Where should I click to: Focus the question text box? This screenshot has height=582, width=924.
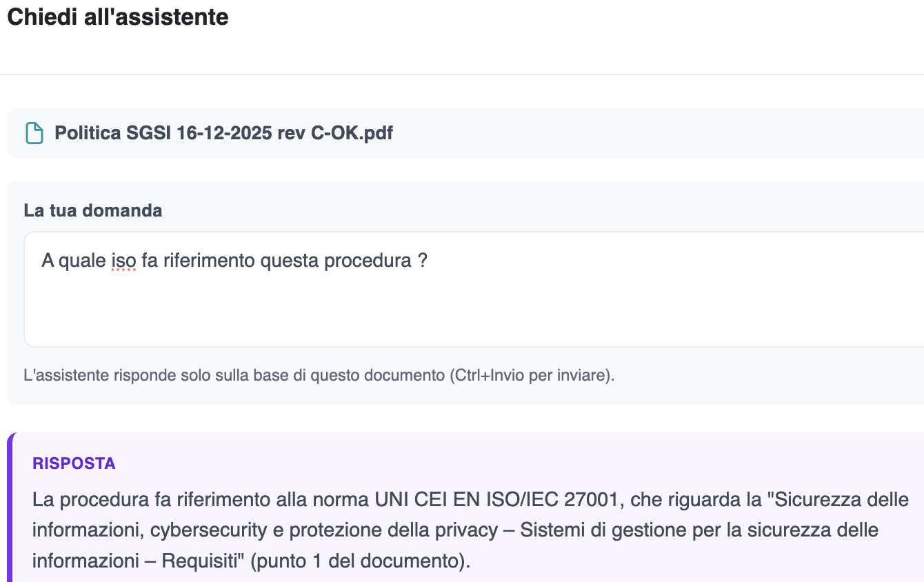click(474, 289)
